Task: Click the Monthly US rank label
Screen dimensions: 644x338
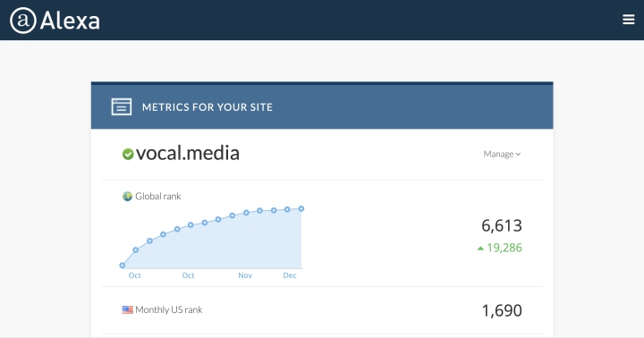Action: 169,309
